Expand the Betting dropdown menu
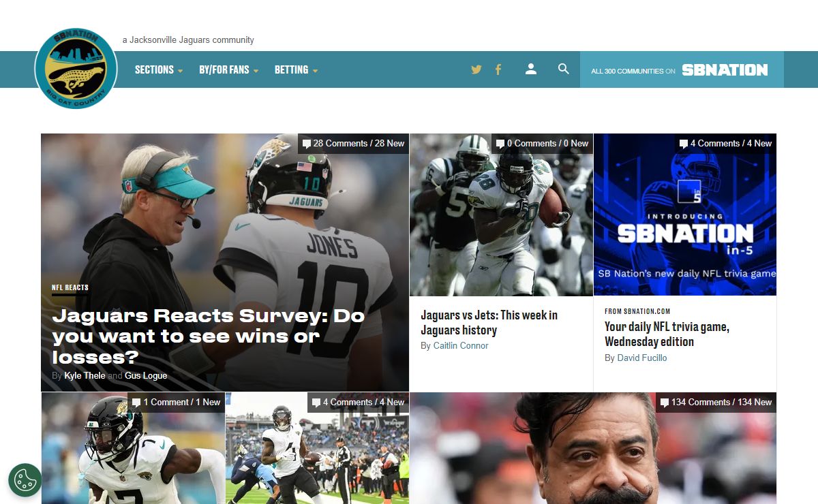 (297, 69)
